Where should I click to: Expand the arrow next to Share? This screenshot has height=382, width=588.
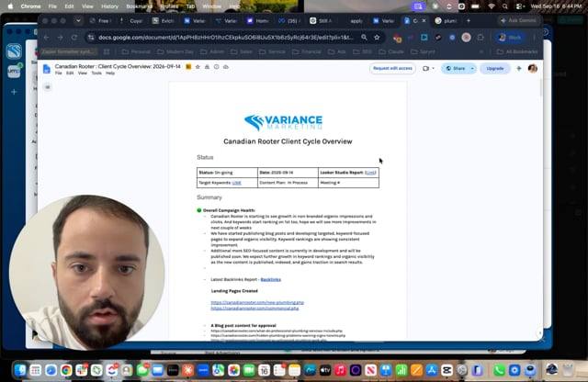point(472,69)
